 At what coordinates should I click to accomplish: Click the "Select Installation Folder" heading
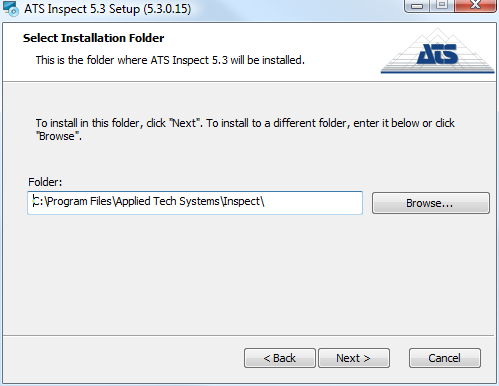pos(93,38)
